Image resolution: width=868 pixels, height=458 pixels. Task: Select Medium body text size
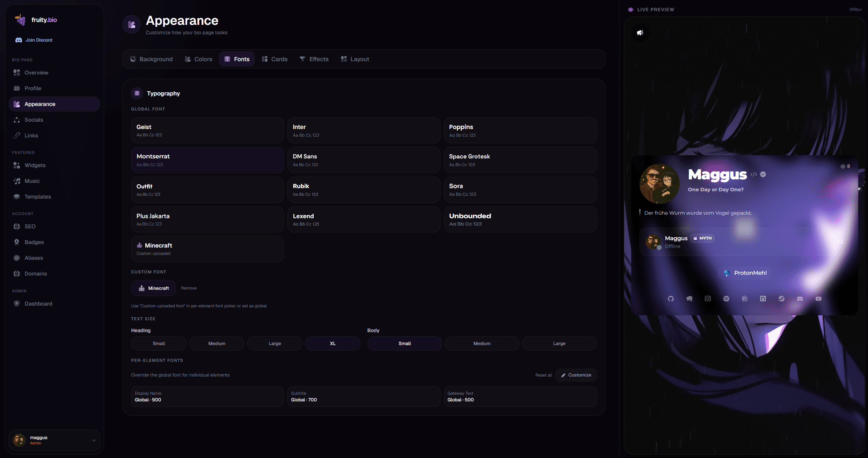(x=482, y=343)
